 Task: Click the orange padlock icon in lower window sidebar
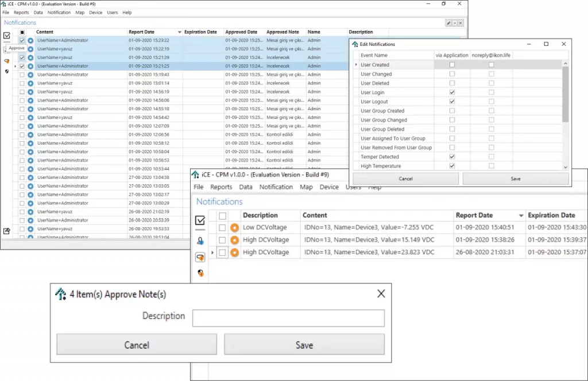click(200, 273)
